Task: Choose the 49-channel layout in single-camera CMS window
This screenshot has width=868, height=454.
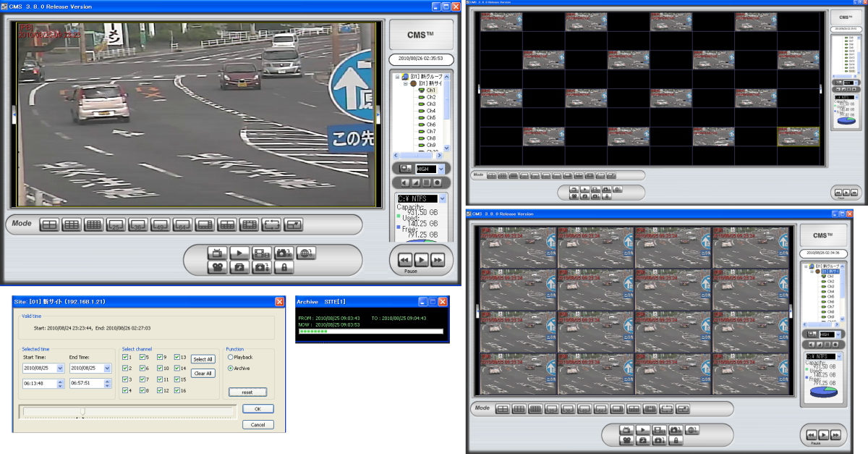Action: pos(160,224)
